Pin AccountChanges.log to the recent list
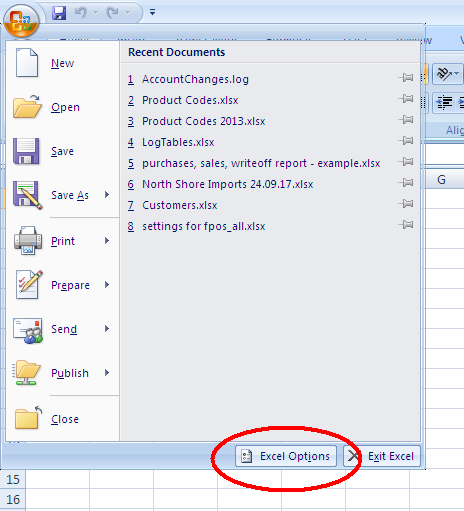Viewport: 464px width, 511px height. point(406,78)
